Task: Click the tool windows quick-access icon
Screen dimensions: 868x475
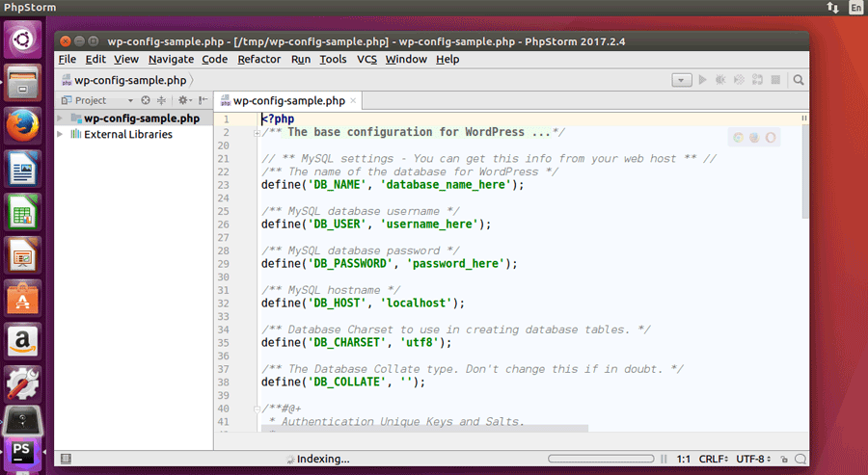Action: [66, 459]
